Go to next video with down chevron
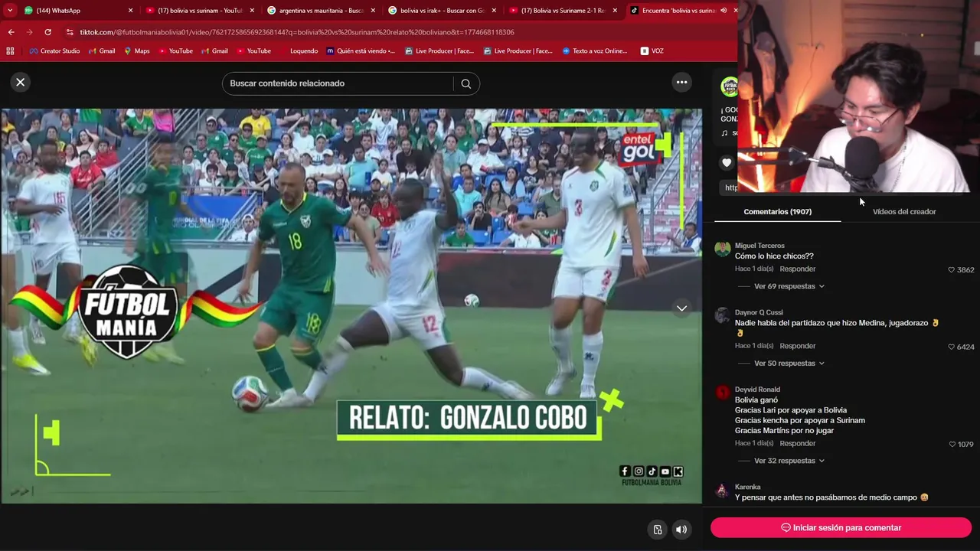The height and width of the screenshot is (551, 980). point(681,308)
